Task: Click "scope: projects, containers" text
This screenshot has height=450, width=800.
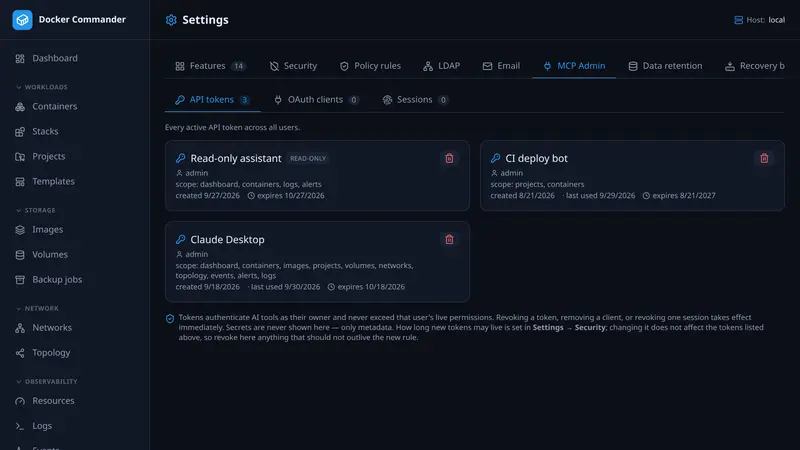Action: [x=537, y=184]
